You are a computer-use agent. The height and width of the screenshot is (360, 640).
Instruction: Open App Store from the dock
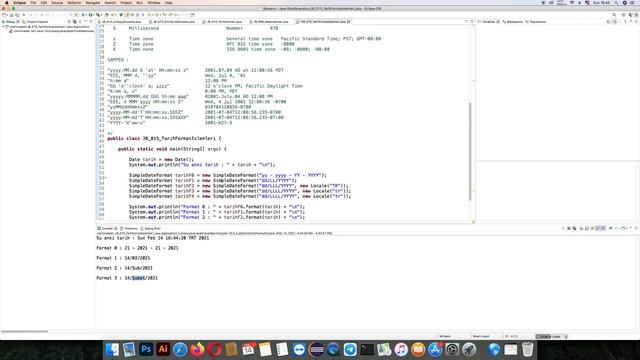coord(435,349)
